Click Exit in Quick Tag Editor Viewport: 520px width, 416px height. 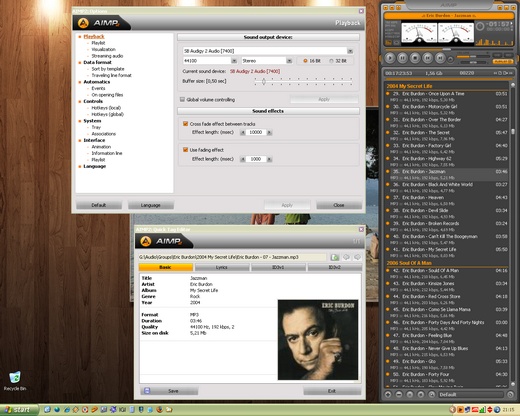(x=332, y=391)
